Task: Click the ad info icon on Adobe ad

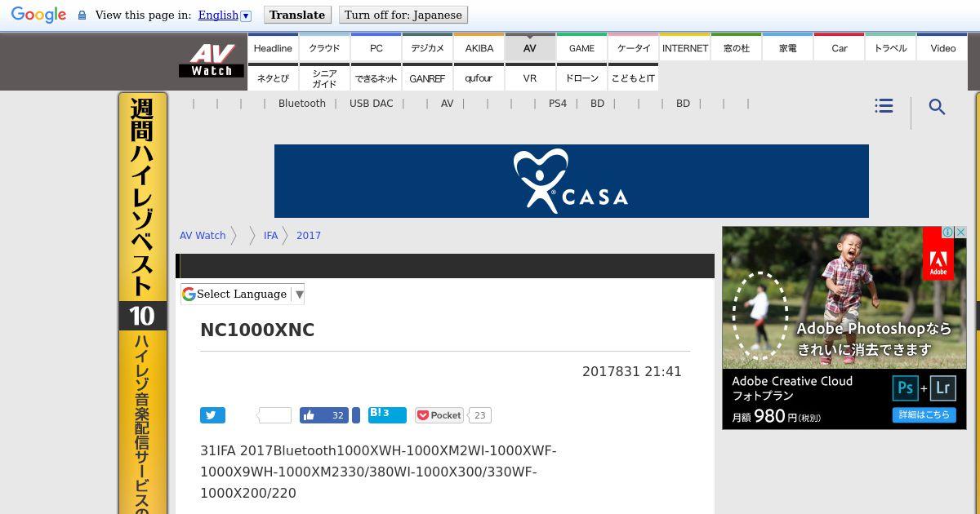Action: point(947,233)
